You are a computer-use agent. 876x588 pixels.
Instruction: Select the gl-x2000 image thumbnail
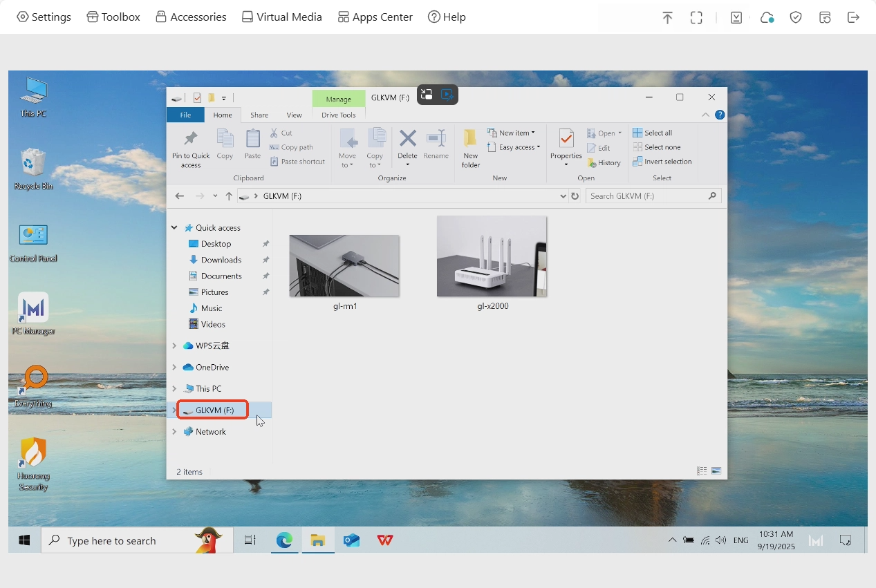click(492, 257)
